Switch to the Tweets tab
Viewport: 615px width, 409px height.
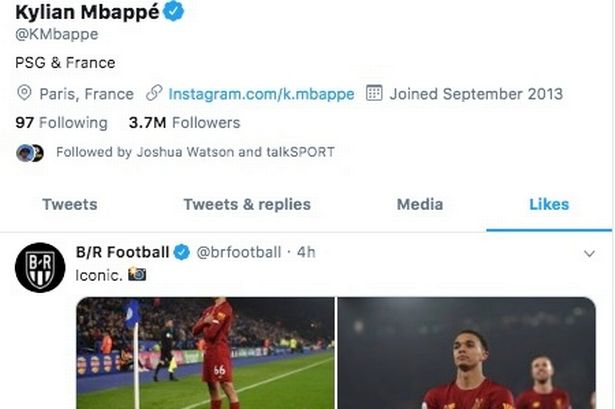[x=69, y=204]
